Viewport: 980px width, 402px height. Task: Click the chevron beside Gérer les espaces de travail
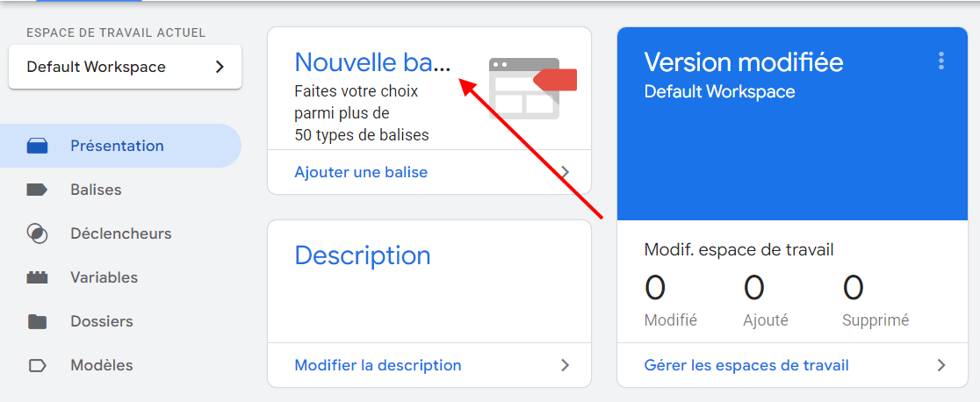[x=941, y=365]
